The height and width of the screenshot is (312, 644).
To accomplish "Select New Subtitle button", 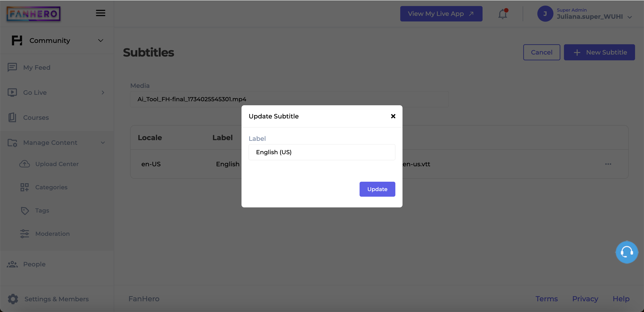I will point(600,52).
